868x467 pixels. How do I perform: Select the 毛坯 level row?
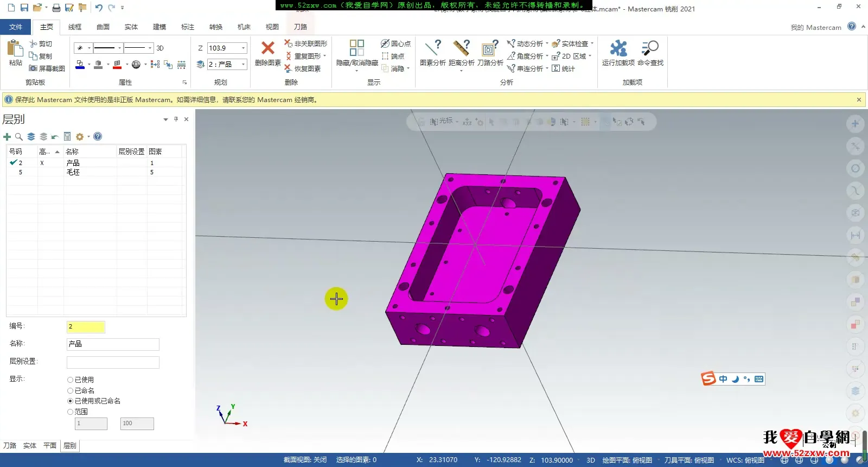click(73, 172)
